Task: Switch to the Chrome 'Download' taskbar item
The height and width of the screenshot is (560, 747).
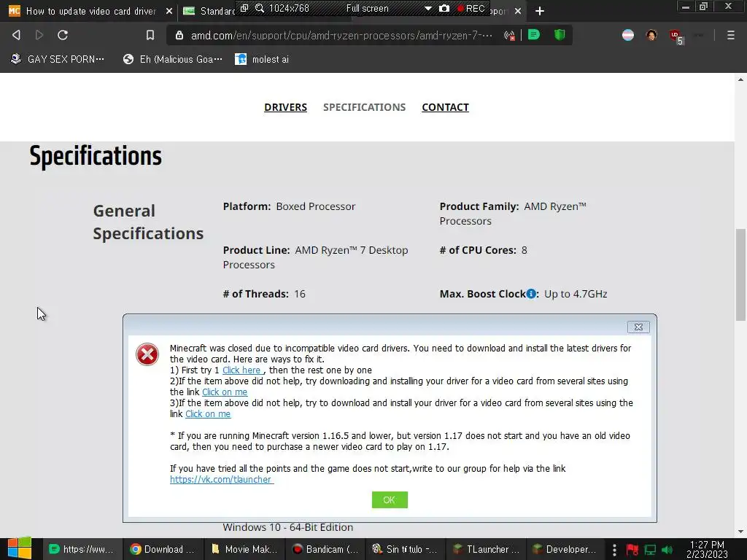Action: 163,549
